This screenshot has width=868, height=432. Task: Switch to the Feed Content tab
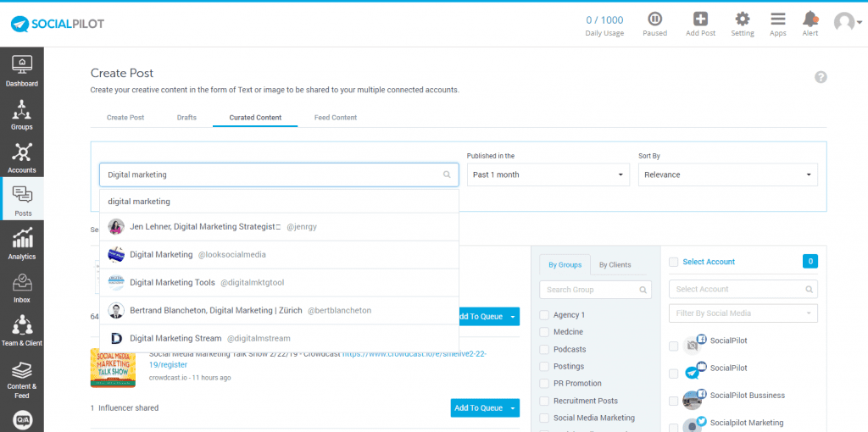[x=336, y=118]
